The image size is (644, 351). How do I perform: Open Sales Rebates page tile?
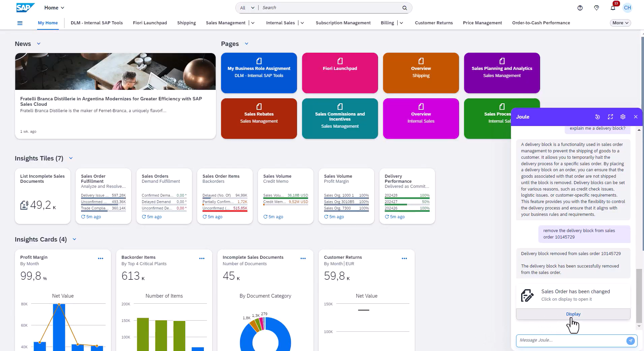tap(259, 119)
